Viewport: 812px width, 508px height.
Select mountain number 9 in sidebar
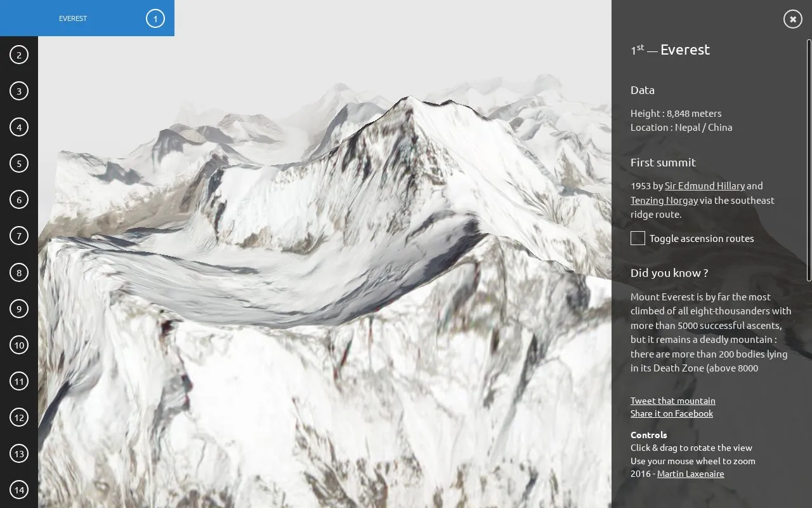pyautogui.click(x=19, y=309)
